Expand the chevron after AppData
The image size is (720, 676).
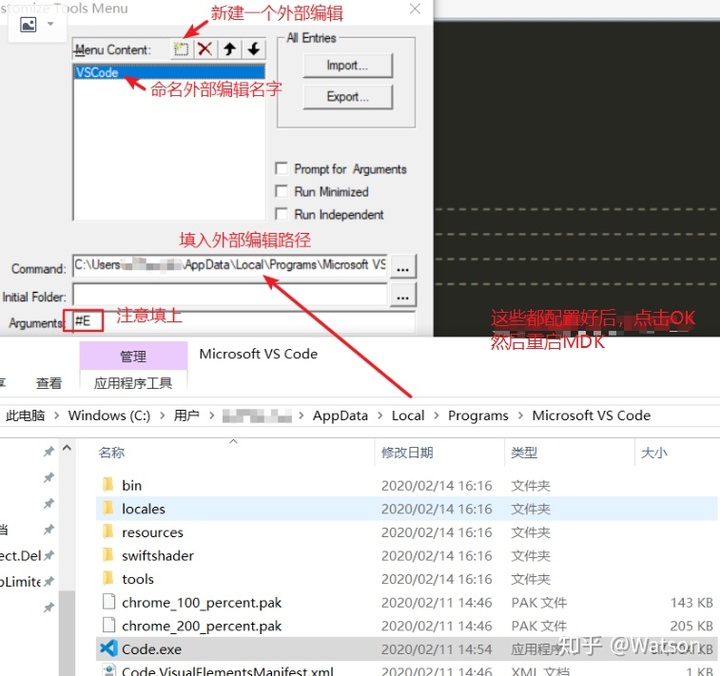pos(380,416)
